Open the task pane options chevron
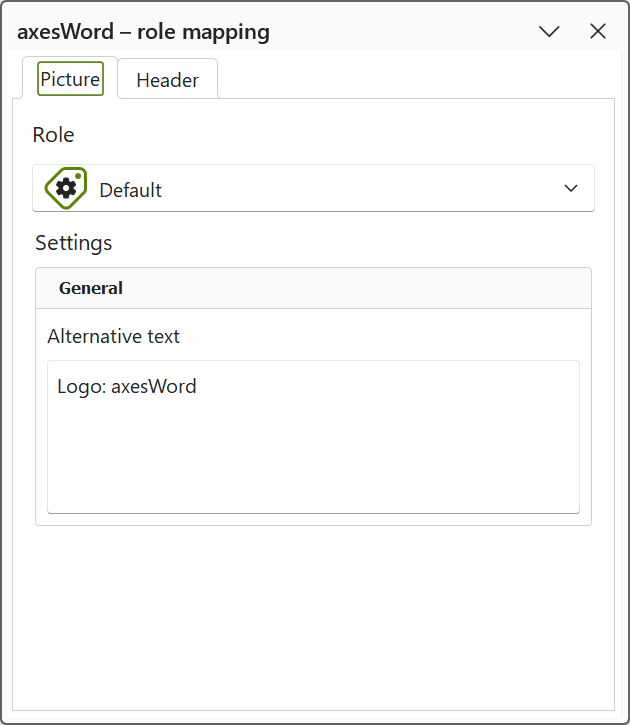The image size is (630, 725). click(x=549, y=32)
